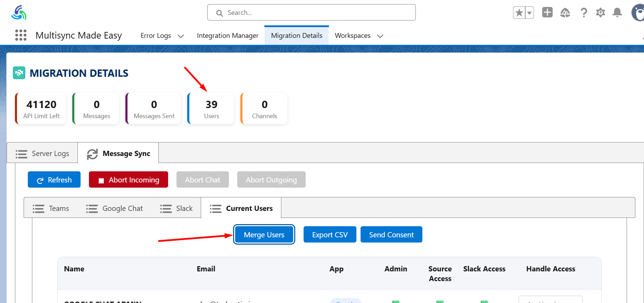Click the Multisync logo in the header

pos(19,13)
